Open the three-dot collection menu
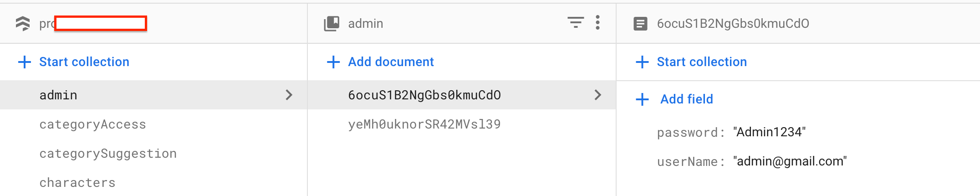Screen dimensions: 980x196 coord(597,22)
